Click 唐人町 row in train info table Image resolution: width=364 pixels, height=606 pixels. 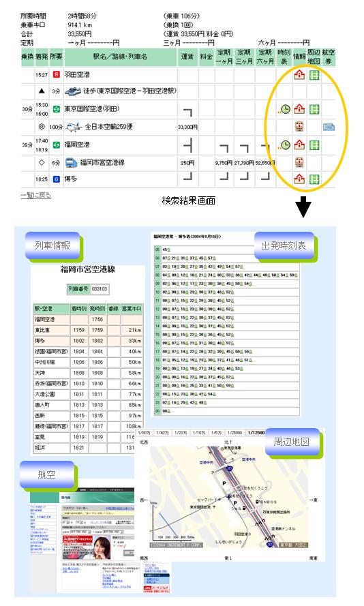click(x=88, y=405)
